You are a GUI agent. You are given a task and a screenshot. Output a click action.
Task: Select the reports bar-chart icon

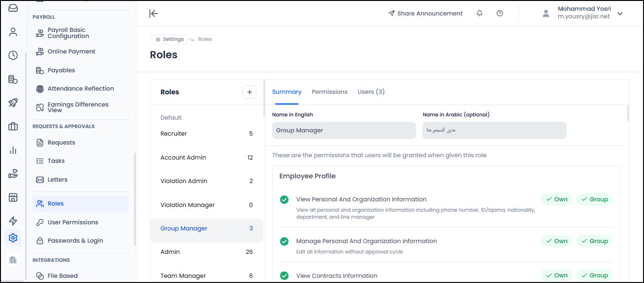click(x=13, y=150)
